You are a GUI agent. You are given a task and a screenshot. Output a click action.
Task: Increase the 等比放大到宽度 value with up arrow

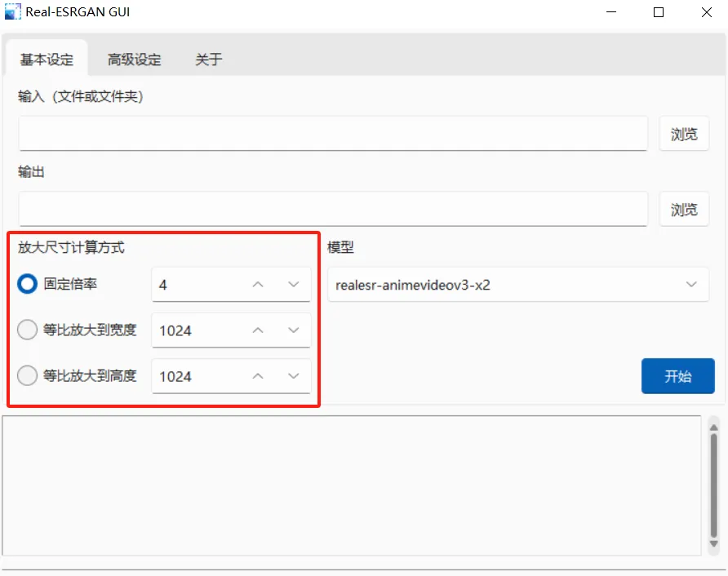tap(258, 330)
